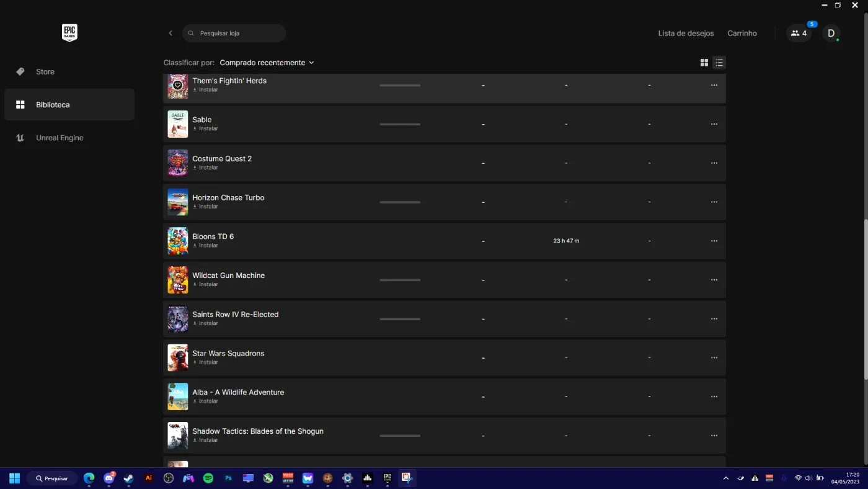Open Photoshop from the taskbar
868x489 pixels.
click(228, 478)
